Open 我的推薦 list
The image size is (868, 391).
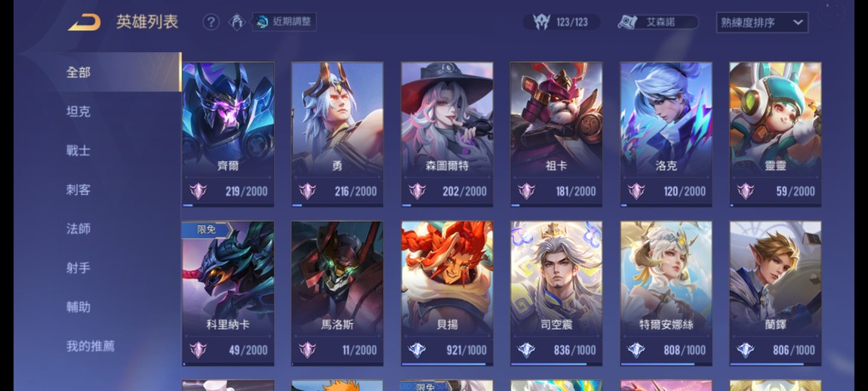click(91, 346)
